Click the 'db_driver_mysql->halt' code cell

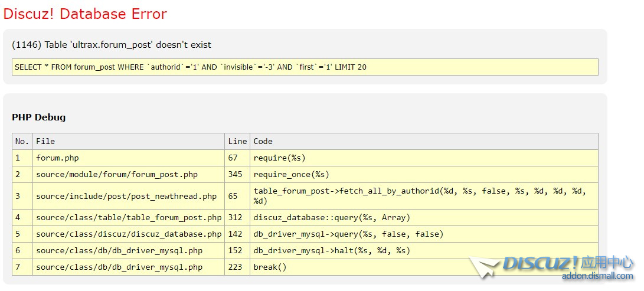pyautogui.click(x=424, y=251)
